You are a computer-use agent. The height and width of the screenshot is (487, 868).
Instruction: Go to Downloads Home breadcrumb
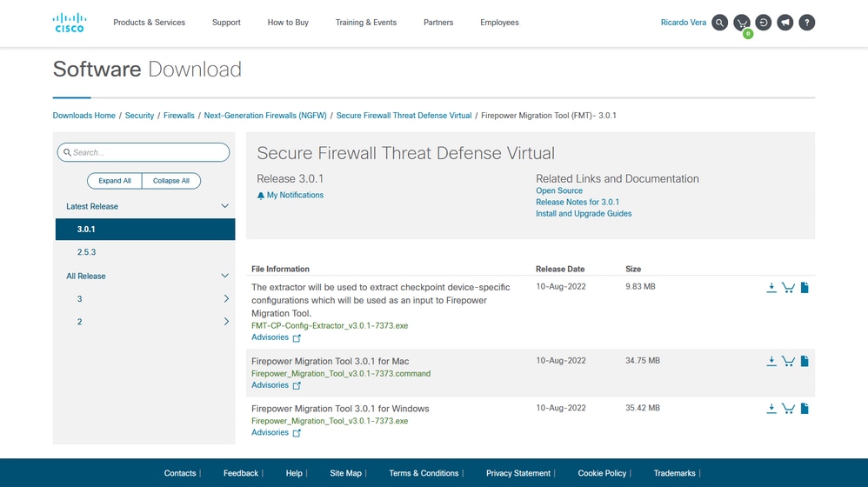[84, 116]
